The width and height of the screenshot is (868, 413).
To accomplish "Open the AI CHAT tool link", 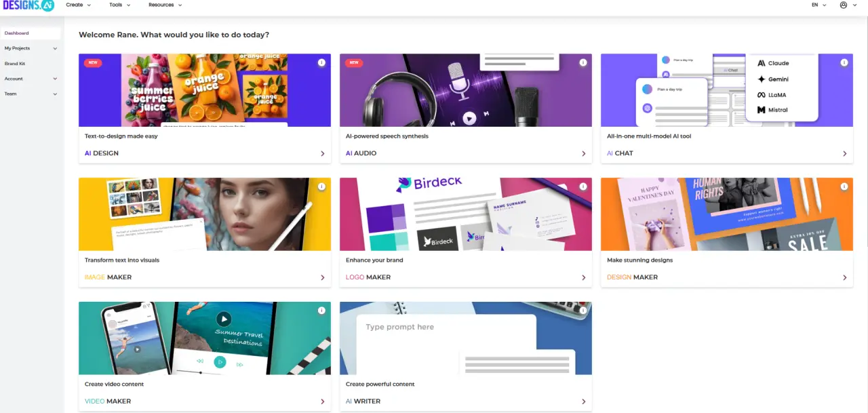I will point(620,153).
